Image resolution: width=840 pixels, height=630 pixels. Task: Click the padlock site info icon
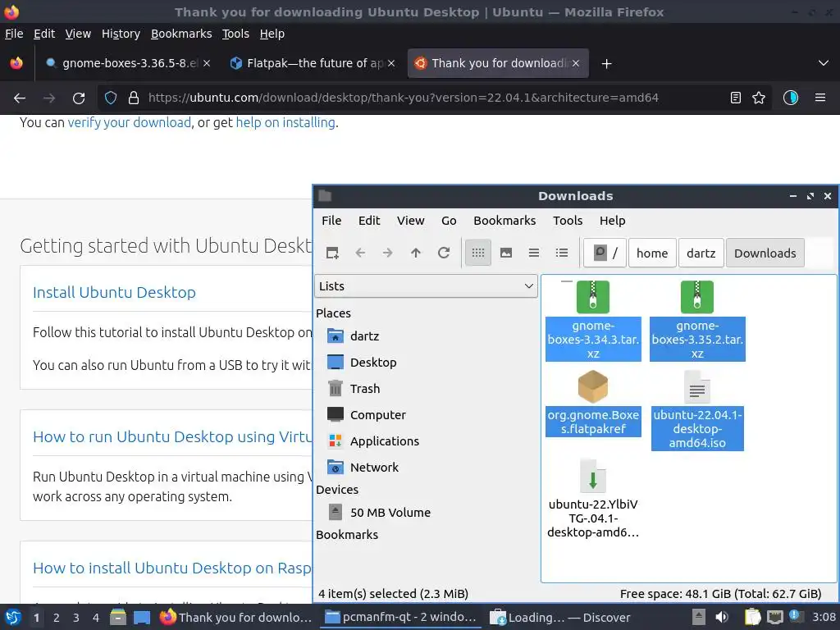click(134, 98)
